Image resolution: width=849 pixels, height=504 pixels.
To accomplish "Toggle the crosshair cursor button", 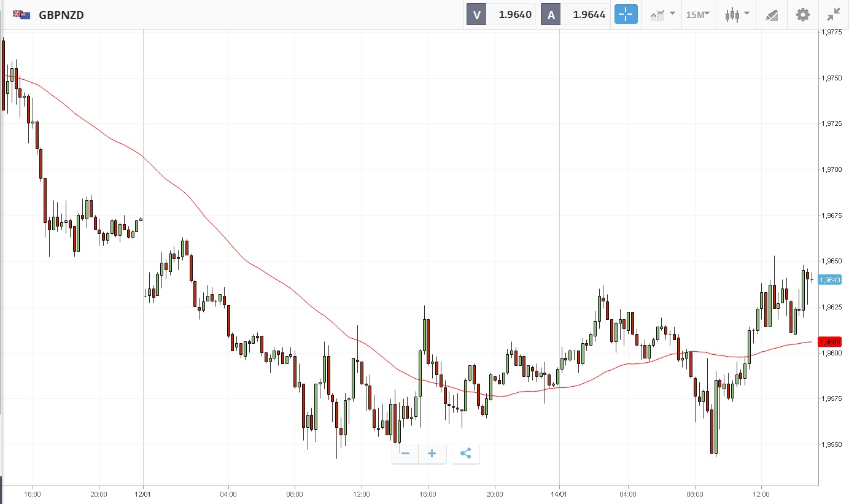I will [626, 15].
